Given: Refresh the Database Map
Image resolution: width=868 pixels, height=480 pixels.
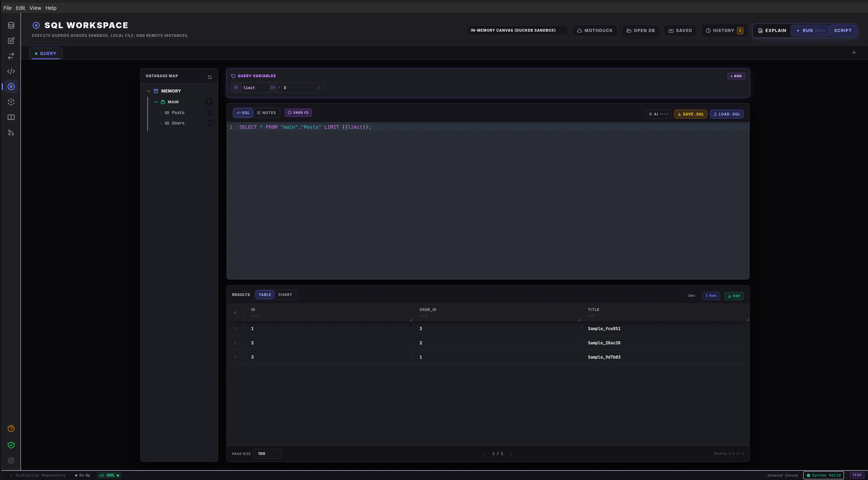Looking at the screenshot, I should (x=210, y=77).
